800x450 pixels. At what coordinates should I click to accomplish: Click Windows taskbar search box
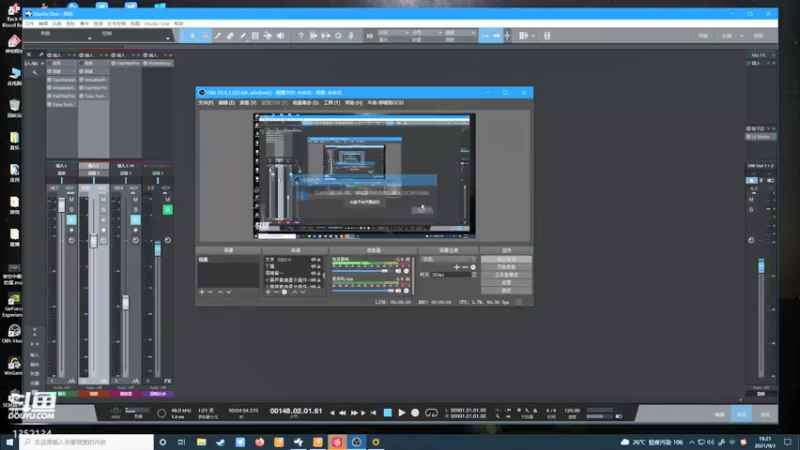coord(87,442)
